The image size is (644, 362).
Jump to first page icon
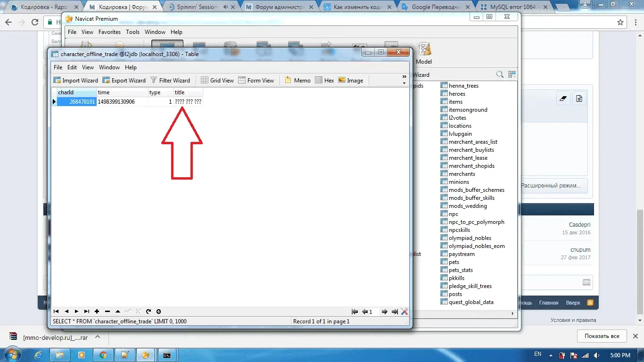(x=355, y=312)
